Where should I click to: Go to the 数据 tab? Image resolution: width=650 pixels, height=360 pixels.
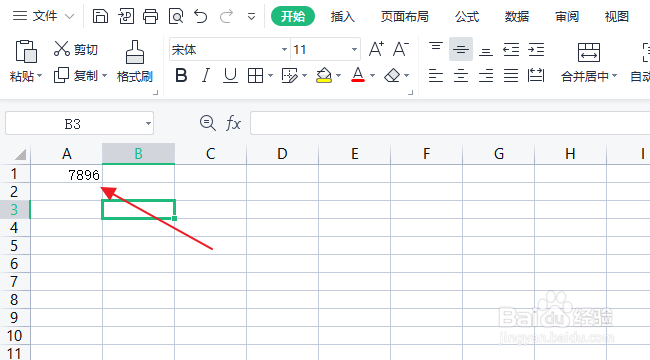[x=517, y=17]
